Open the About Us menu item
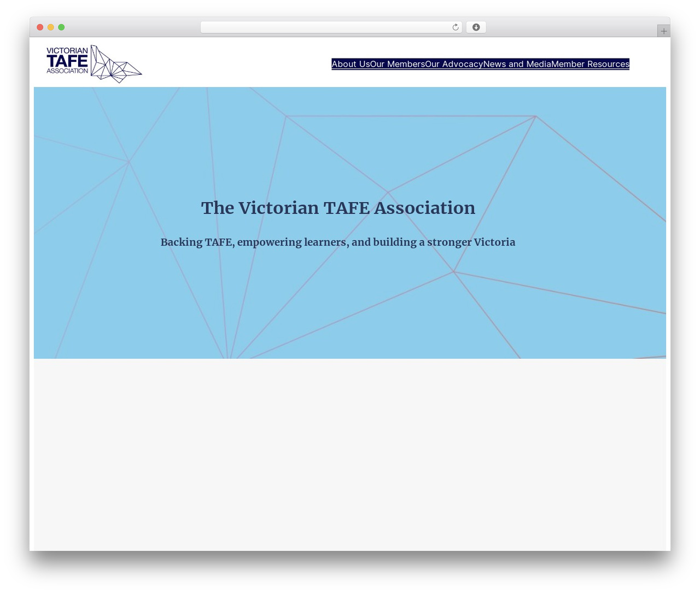The width and height of the screenshot is (700, 593). (x=351, y=64)
